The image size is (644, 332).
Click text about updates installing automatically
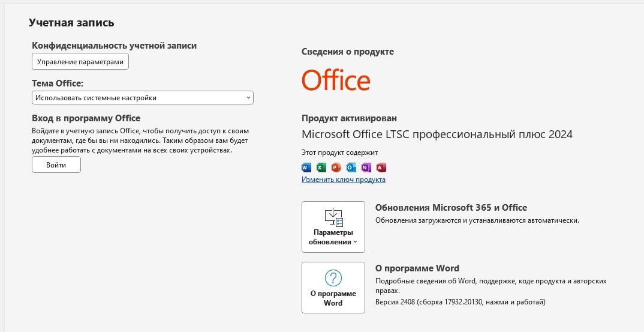[477, 220]
